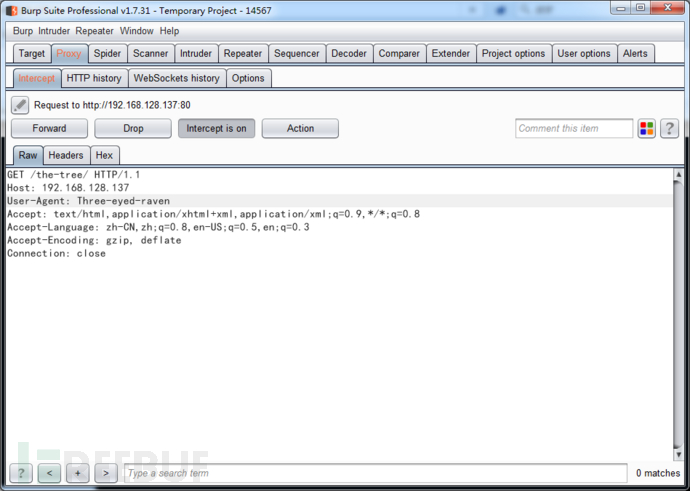
Task: Switch to the Target tab
Action: click(x=32, y=54)
